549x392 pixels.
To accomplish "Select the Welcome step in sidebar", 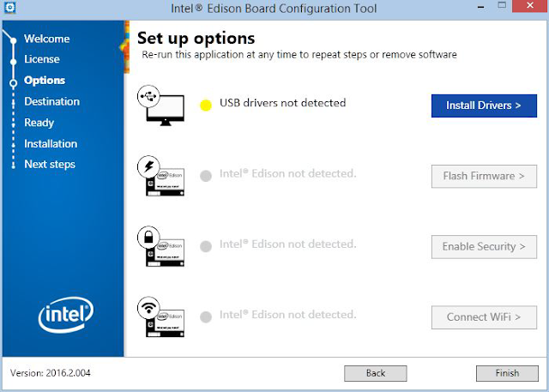I will 47,39.
